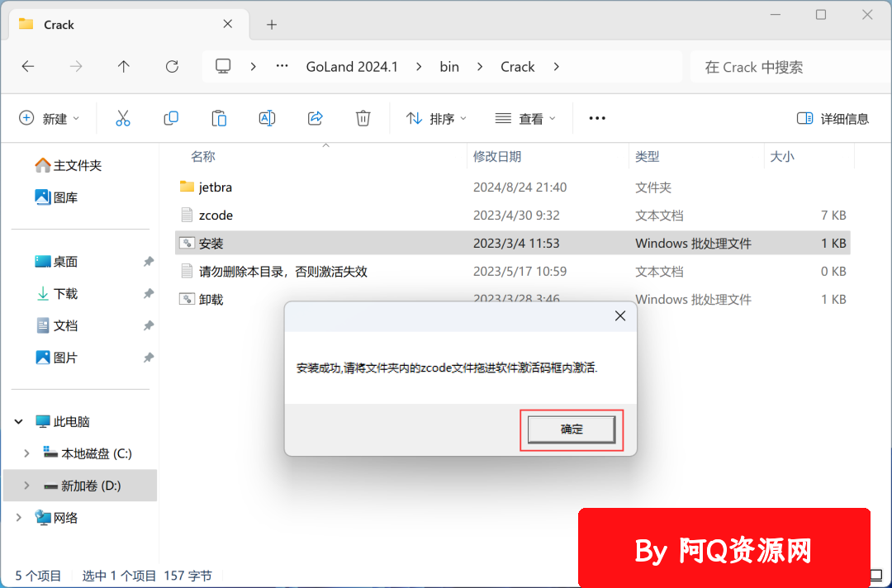
Task: Expand the hidden path ellipsis in address bar
Action: coord(282,67)
